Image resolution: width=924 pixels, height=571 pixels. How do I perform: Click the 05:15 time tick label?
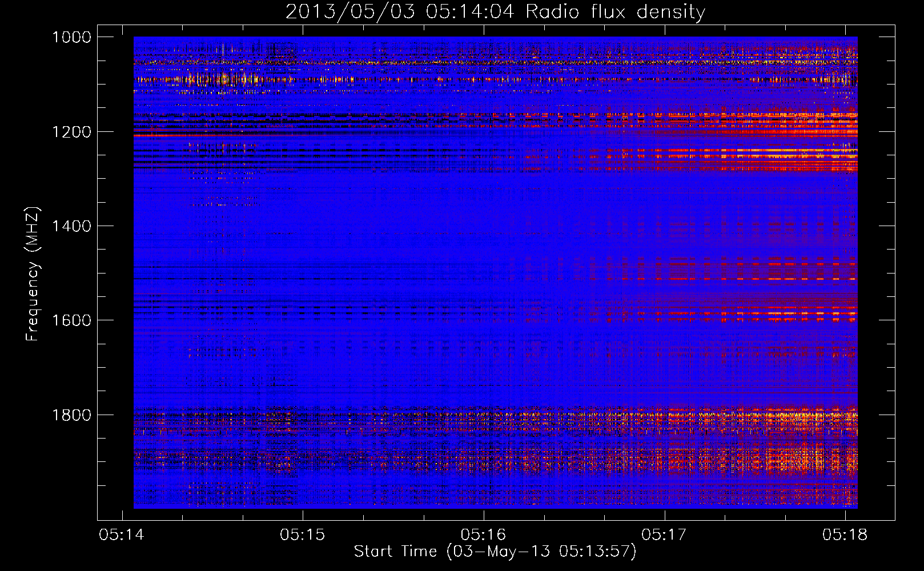(303, 534)
